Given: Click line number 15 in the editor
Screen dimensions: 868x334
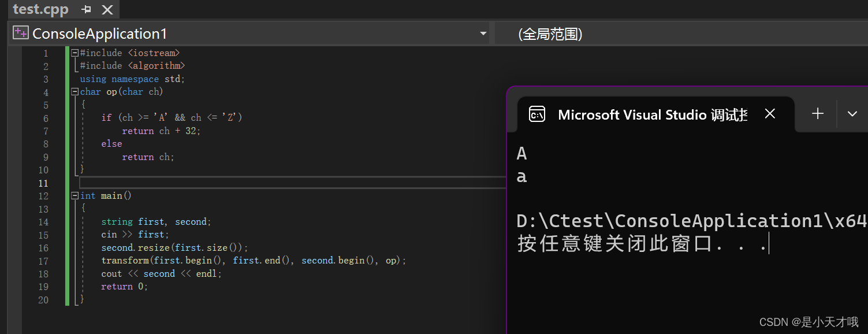Looking at the screenshot, I should click(x=43, y=235).
